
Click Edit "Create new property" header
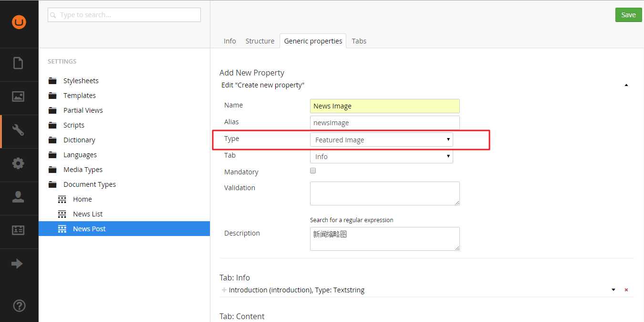tap(263, 85)
